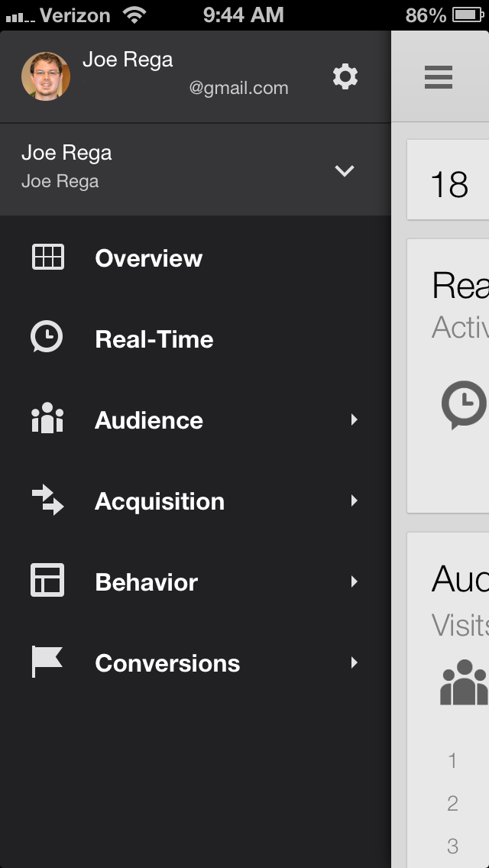Open settings via the gear icon

[345, 77]
